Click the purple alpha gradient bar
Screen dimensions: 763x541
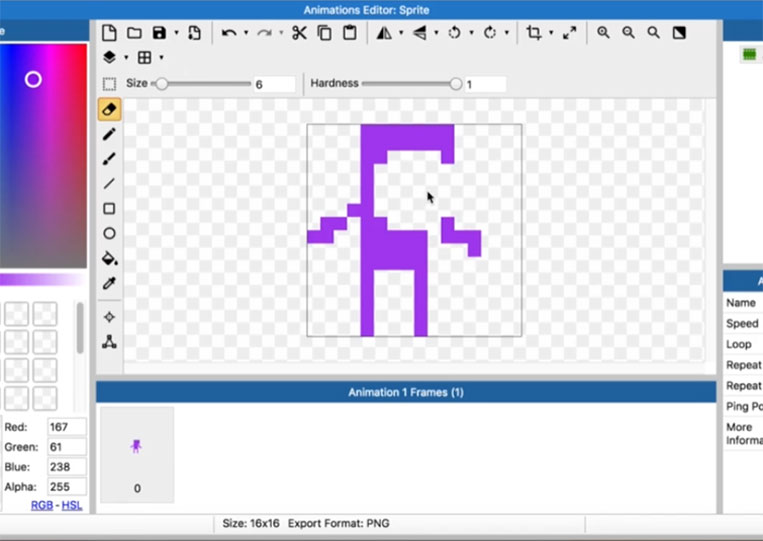(x=43, y=279)
